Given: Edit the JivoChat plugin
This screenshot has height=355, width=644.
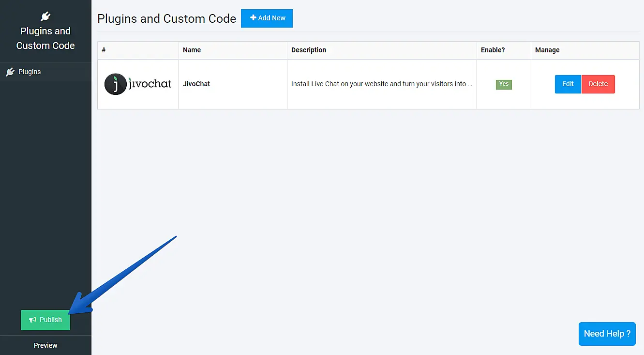Looking at the screenshot, I should 568,84.
